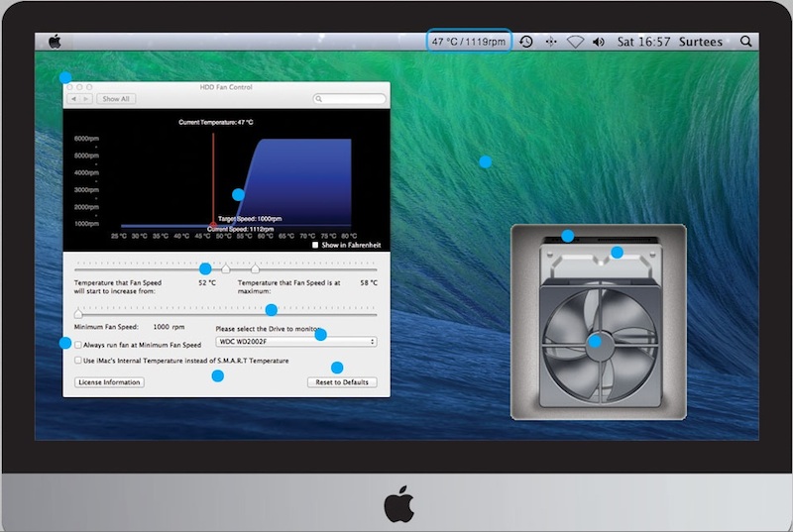Click the volume speaker icon
Viewport: 793px width, 532px height.
tap(599, 42)
